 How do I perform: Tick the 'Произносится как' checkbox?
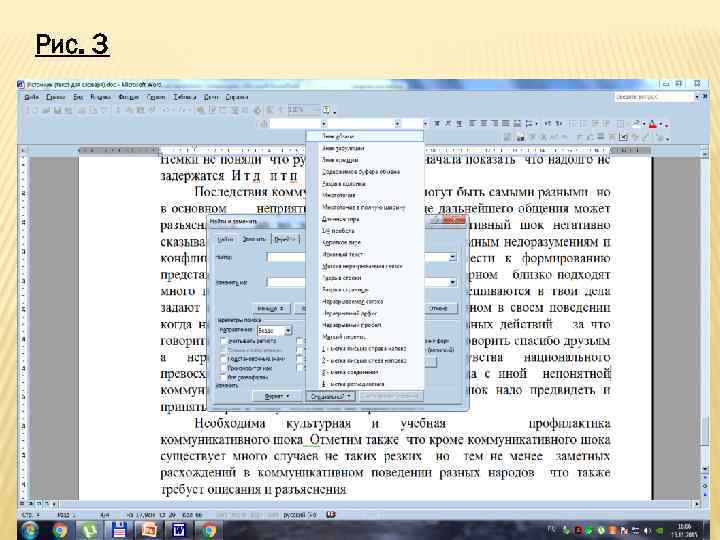tap(224, 368)
